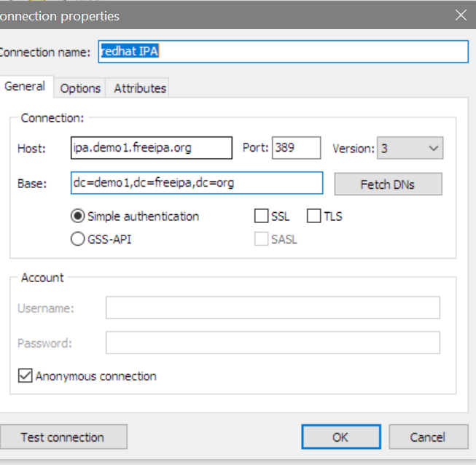476x465 pixels.
Task: Close the connection properties dialog
Action: coord(461,15)
